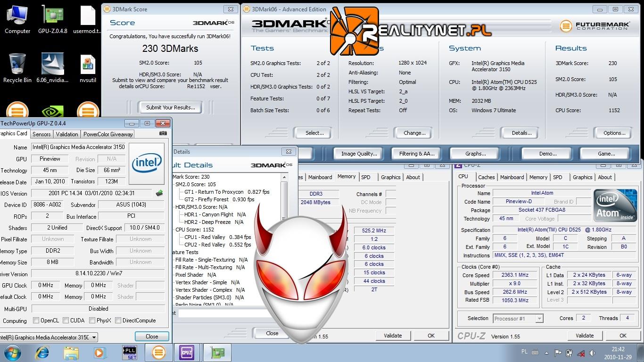Click OK in the CPU-Z window showing Memory
This screenshot has height=362, width=644.
[x=431, y=336]
